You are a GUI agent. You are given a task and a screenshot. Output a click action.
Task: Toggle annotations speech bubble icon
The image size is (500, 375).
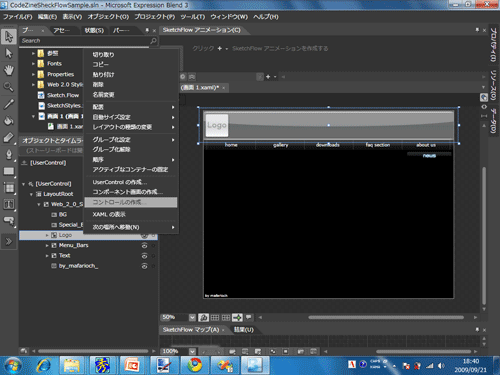[249, 317]
